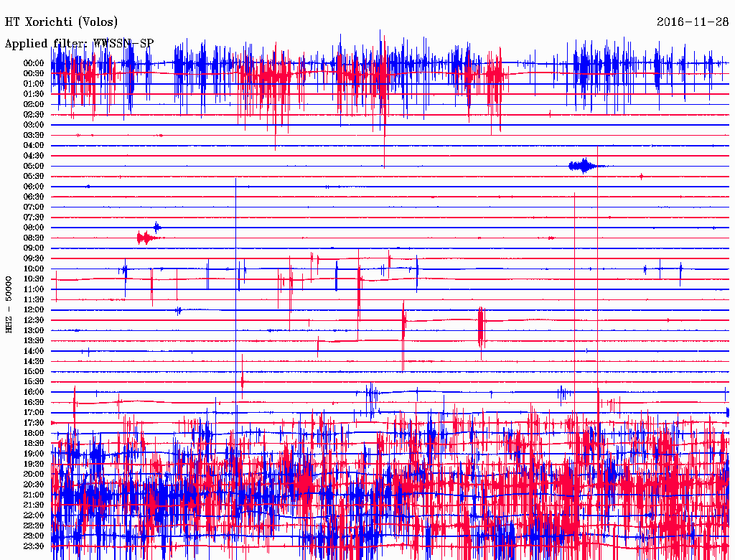Click the 14:00 time row label
The image size is (735, 560).
(x=34, y=350)
